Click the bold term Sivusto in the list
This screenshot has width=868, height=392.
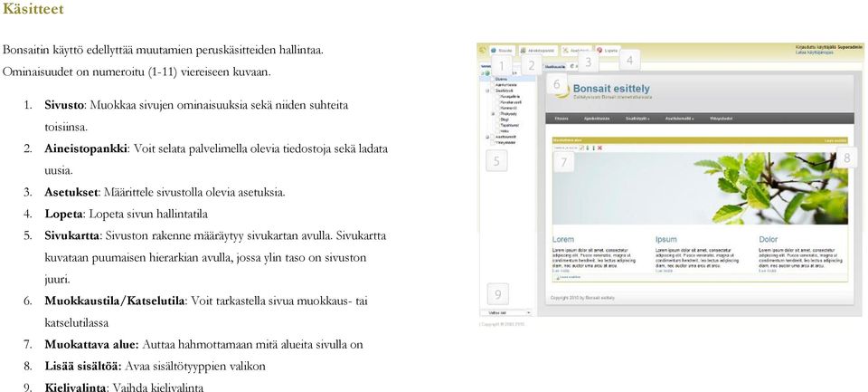(64, 105)
